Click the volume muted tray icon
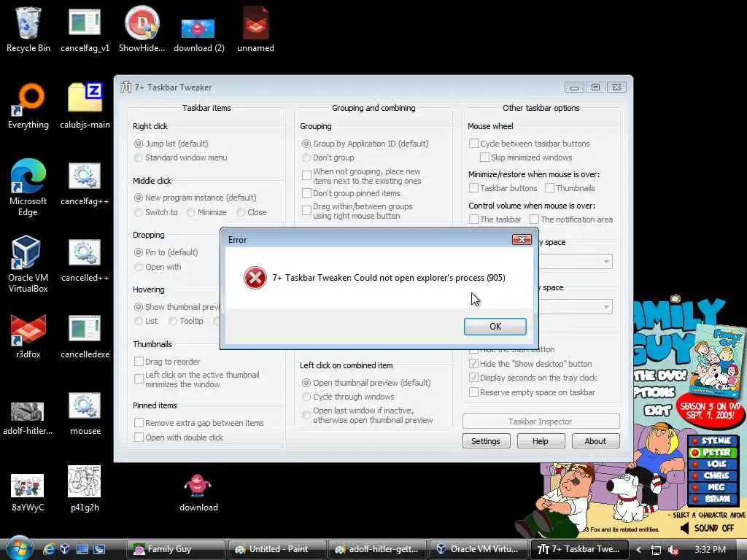Screen dimensions: 747x560 [673, 550]
